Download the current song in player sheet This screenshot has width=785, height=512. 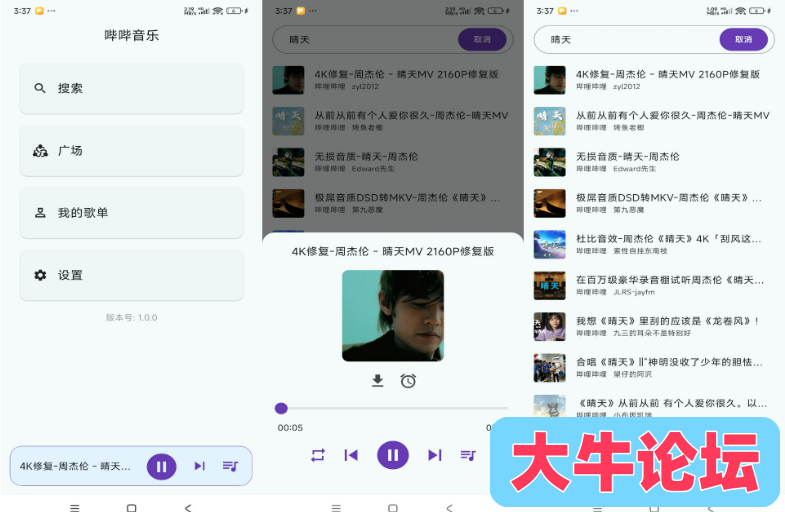point(377,381)
